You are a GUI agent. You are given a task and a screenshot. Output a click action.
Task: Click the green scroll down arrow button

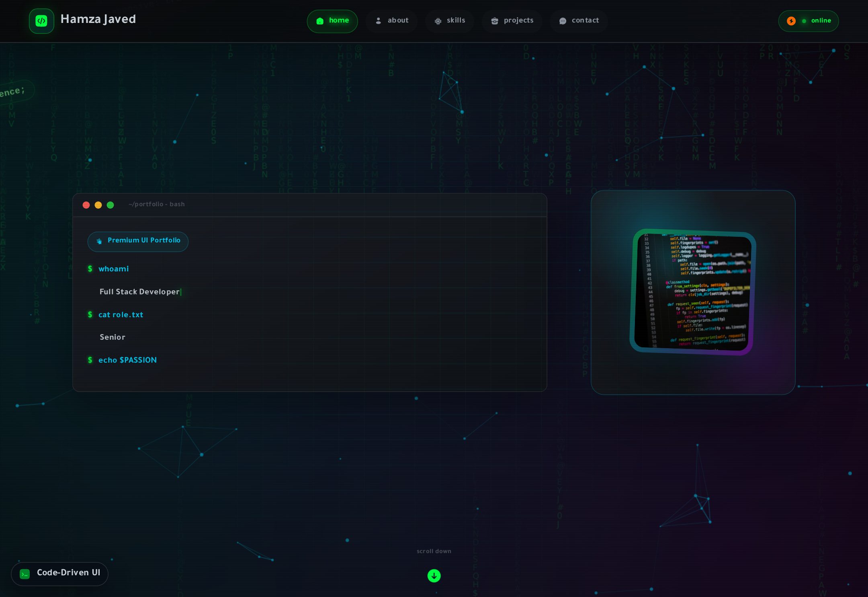434,576
